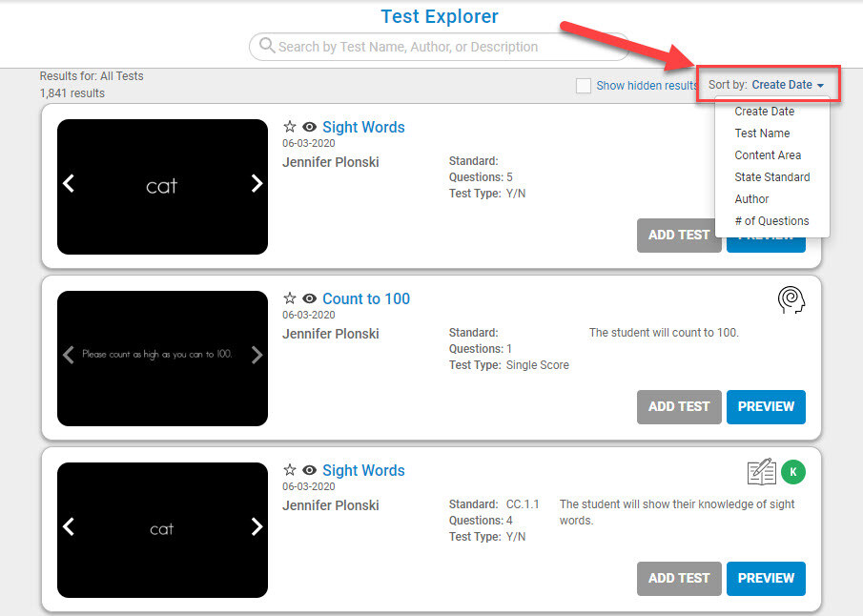
Task: Toggle eye icon on first Sight Words test
Action: coord(309,127)
